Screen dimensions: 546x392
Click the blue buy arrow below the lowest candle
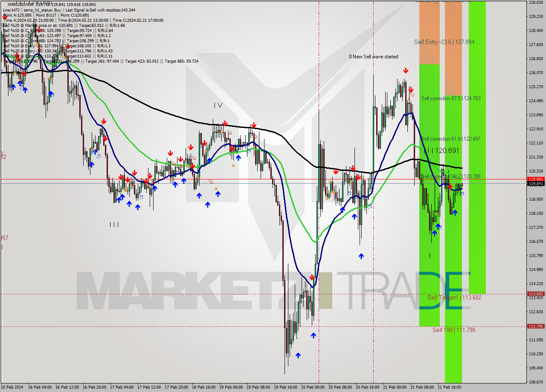click(298, 355)
